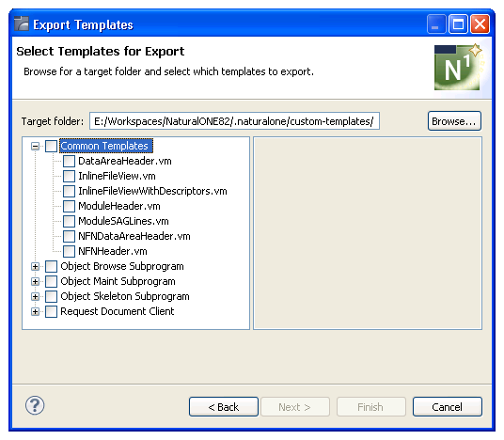Image resolution: width=504 pixels, height=440 pixels.
Task: Close the Export Templates dialog
Action: pyautogui.click(x=480, y=24)
